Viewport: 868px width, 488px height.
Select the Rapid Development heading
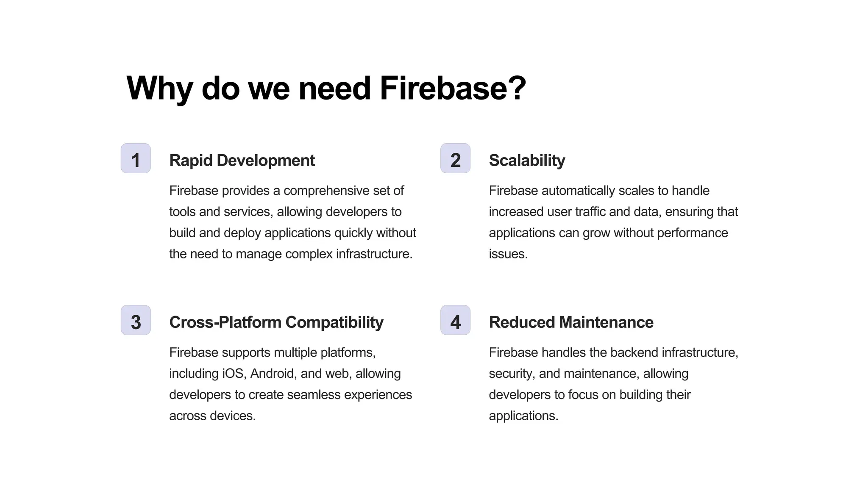(242, 161)
